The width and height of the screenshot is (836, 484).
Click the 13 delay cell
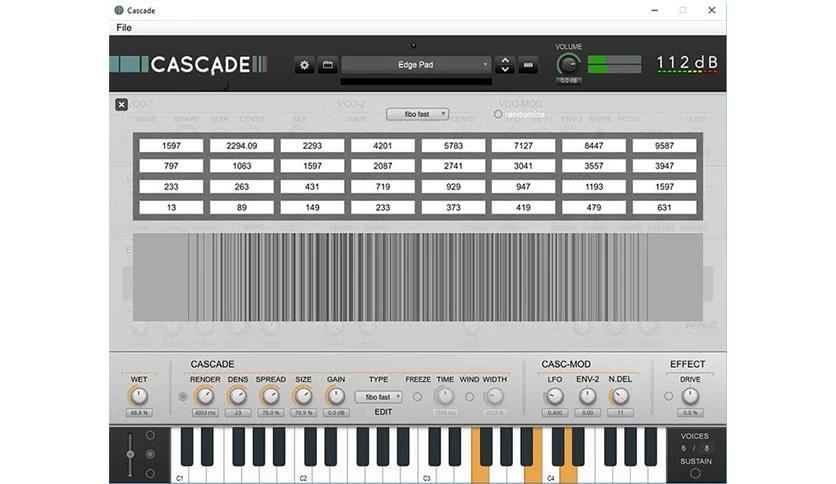pyautogui.click(x=171, y=207)
